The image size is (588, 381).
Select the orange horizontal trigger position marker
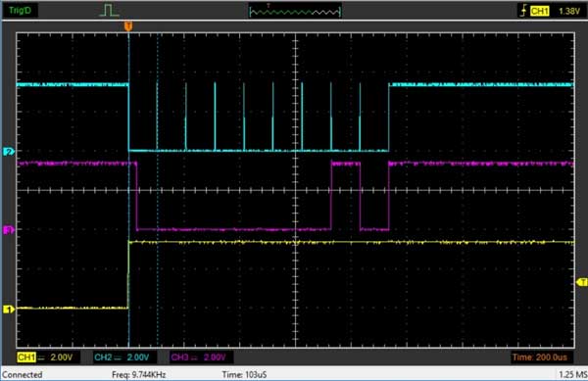tap(128, 25)
